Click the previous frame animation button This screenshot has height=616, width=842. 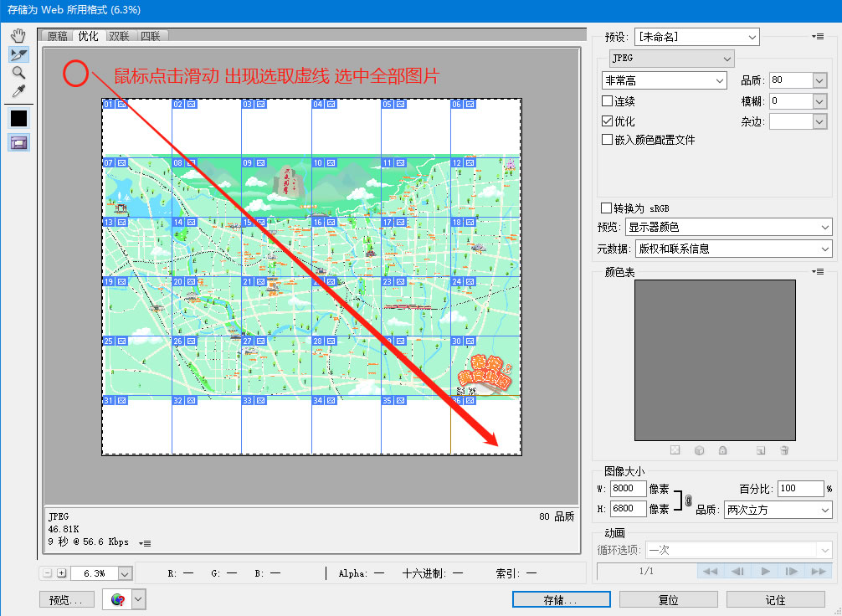[x=737, y=571]
